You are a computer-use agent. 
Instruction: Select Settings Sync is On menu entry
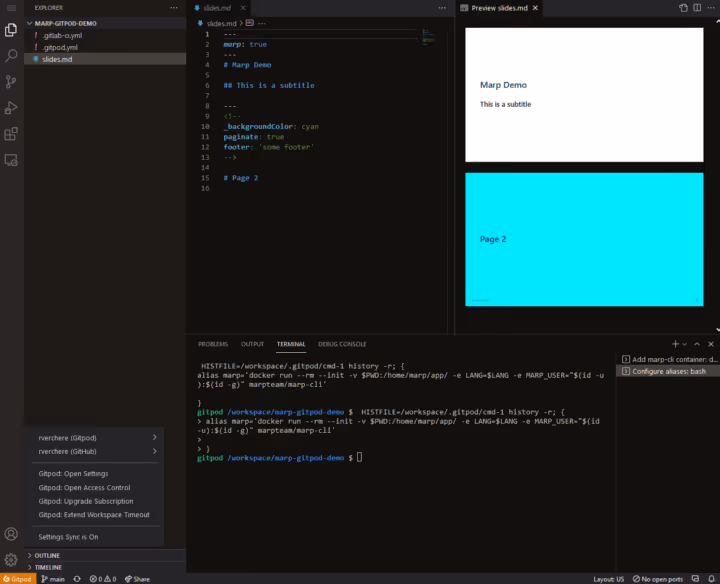point(68,537)
